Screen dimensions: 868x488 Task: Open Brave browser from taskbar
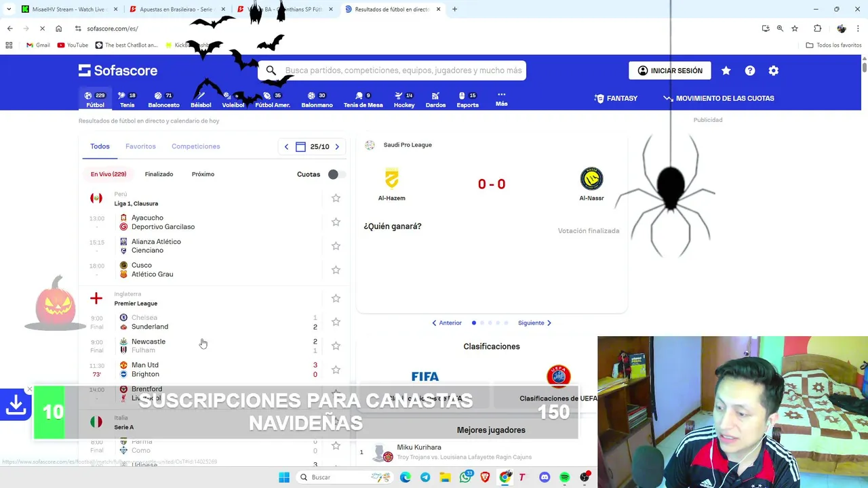(x=485, y=477)
